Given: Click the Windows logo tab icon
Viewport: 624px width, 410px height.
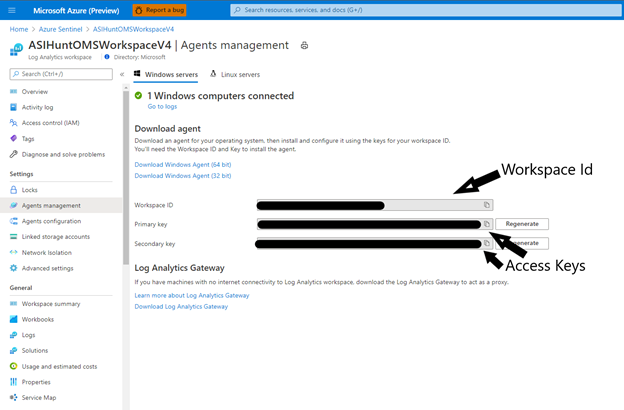Looking at the screenshot, I should 137,74.
